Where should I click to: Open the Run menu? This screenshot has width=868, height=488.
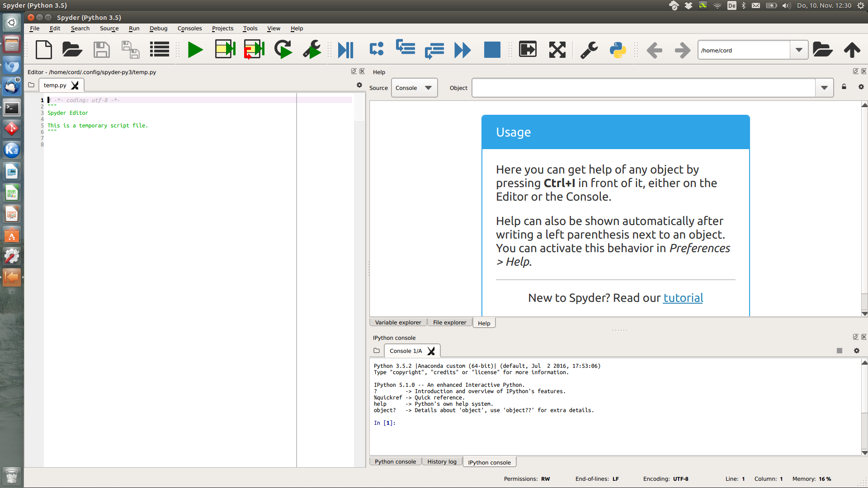coord(134,28)
